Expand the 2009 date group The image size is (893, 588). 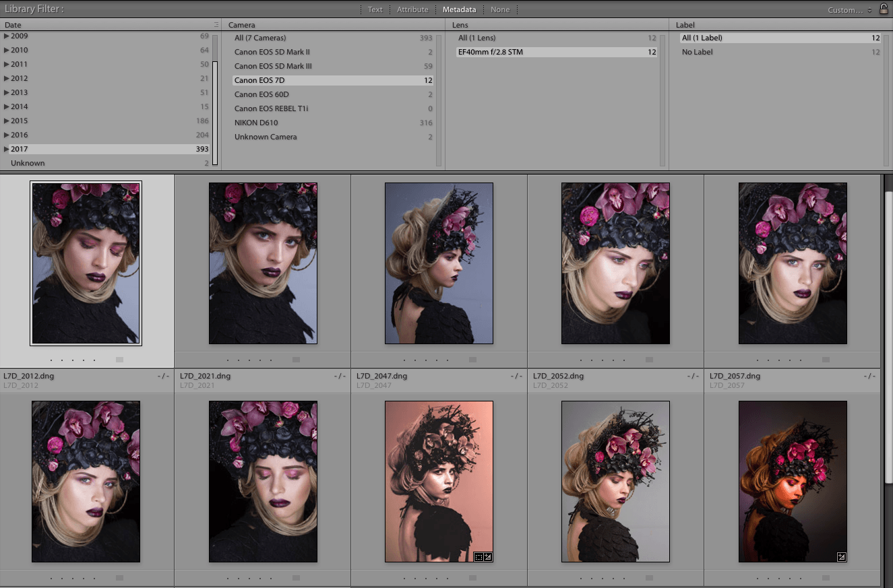pyautogui.click(x=7, y=36)
